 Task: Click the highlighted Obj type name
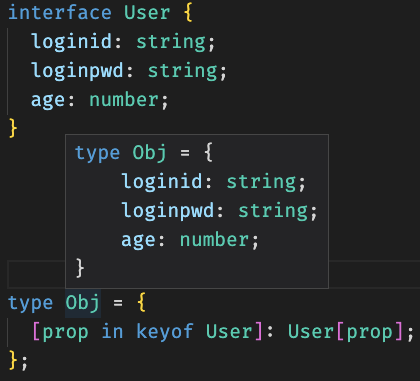(83, 303)
